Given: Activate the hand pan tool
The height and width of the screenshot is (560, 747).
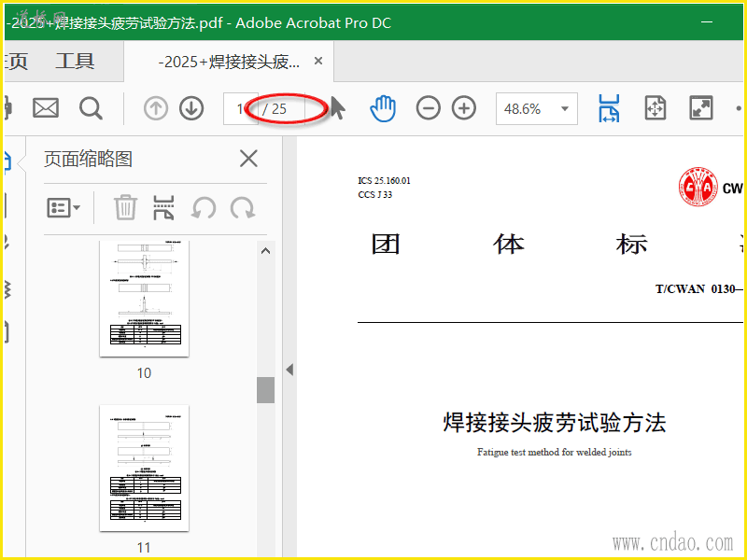Looking at the screenshot, I should pos(383,108).
